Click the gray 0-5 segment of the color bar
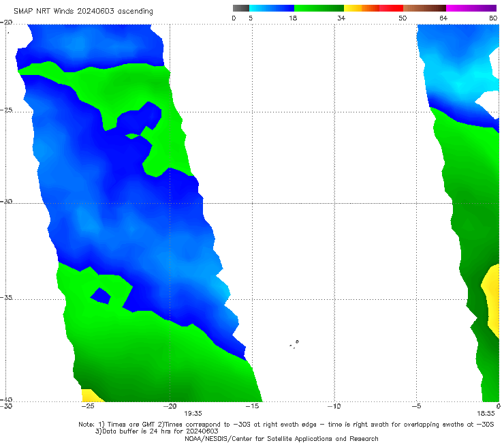This screenshot has height=443, width=504. tap(241, 8)
